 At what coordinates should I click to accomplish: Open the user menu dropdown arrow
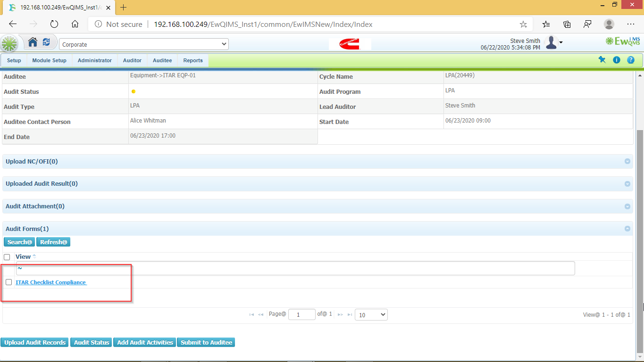pyautogui.click(x=561, y=43)
